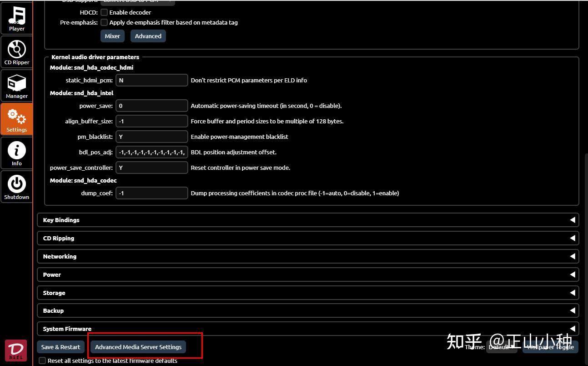
Task: Click the power_save input field
Action: pos(151,106)
